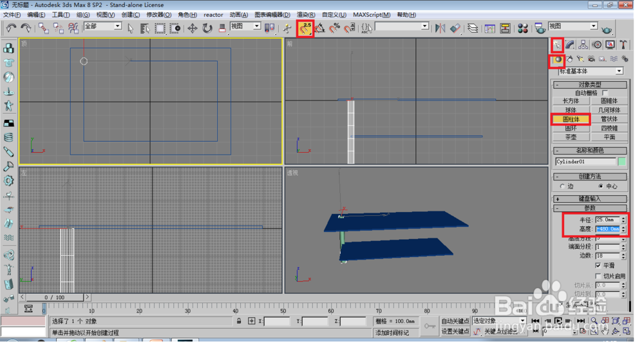The width and height of the screenshot is (644, 348).
Task: Open the Motion panel tab
Action: (597, 44)
